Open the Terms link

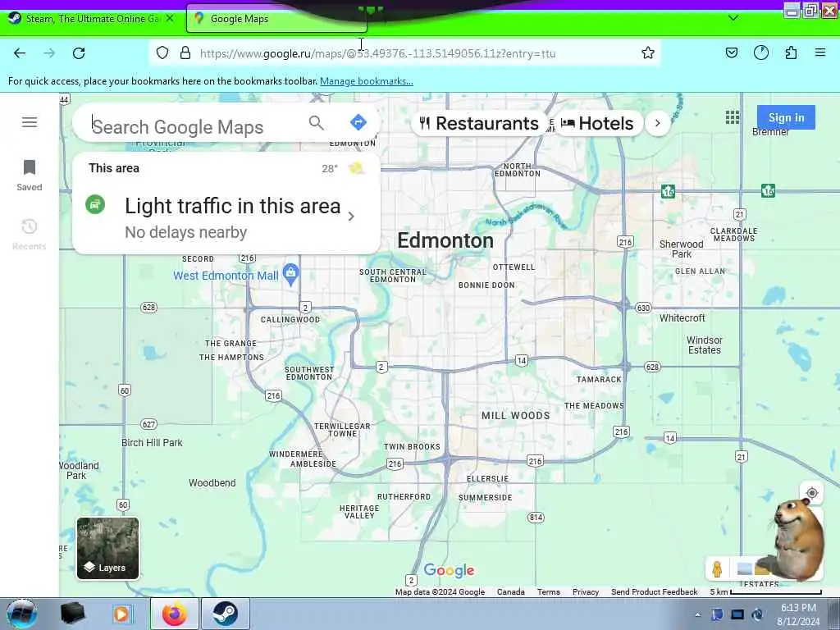tap(549, 592)
